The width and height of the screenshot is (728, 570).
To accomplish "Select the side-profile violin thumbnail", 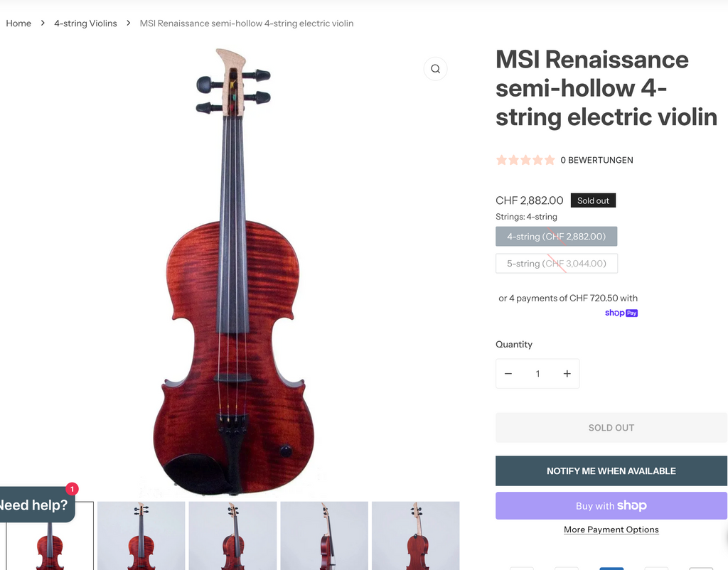I will coord(324,536).
